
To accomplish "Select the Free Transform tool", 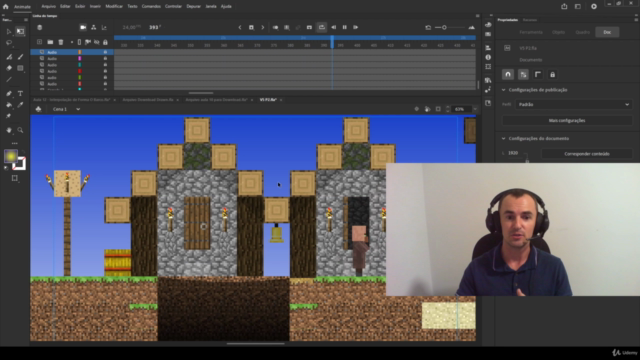I will (20, 31).
